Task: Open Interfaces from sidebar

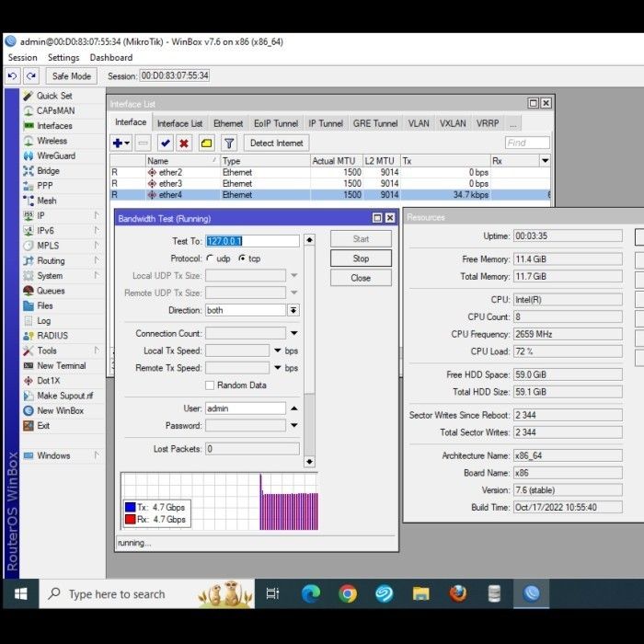Action: (x=54, y=126)
